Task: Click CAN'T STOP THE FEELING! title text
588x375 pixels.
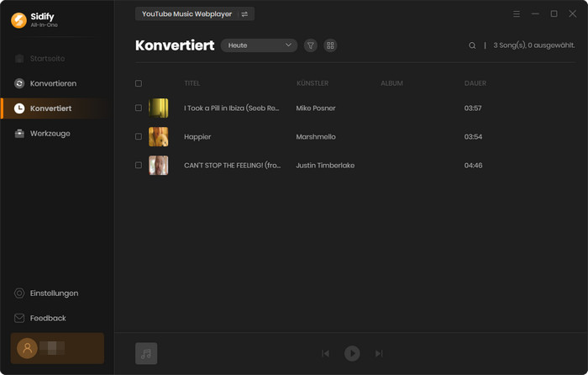Action: [232, 165]
